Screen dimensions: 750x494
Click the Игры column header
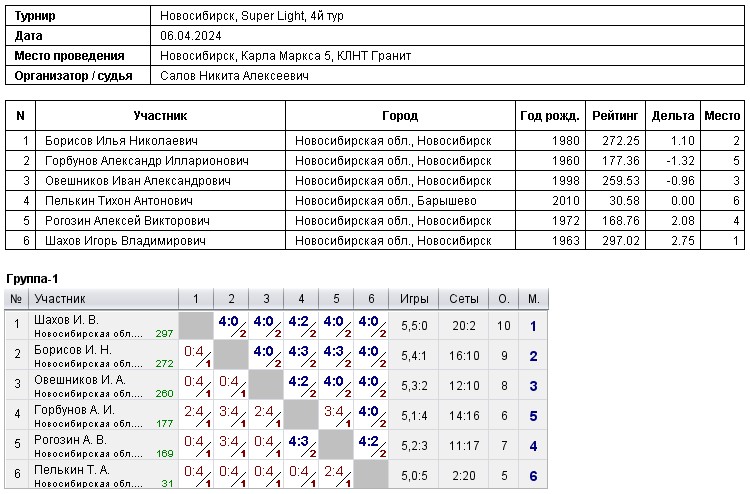(415, 299)
